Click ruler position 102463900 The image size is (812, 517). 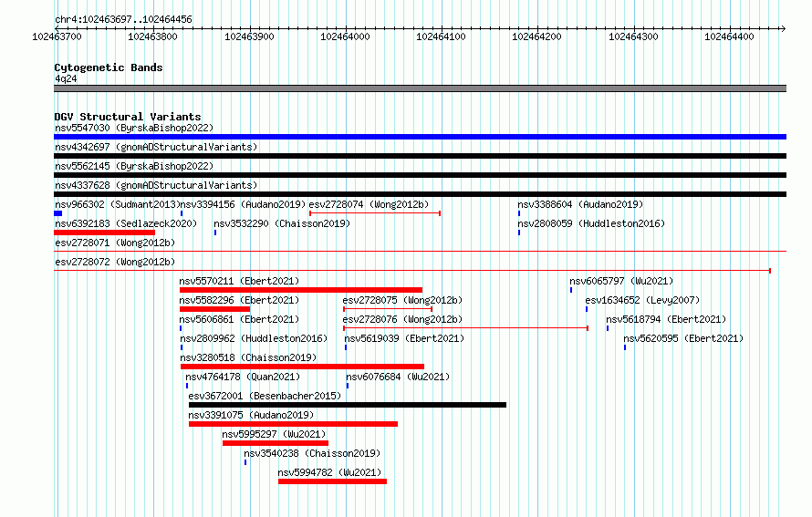tap(249, 36)
